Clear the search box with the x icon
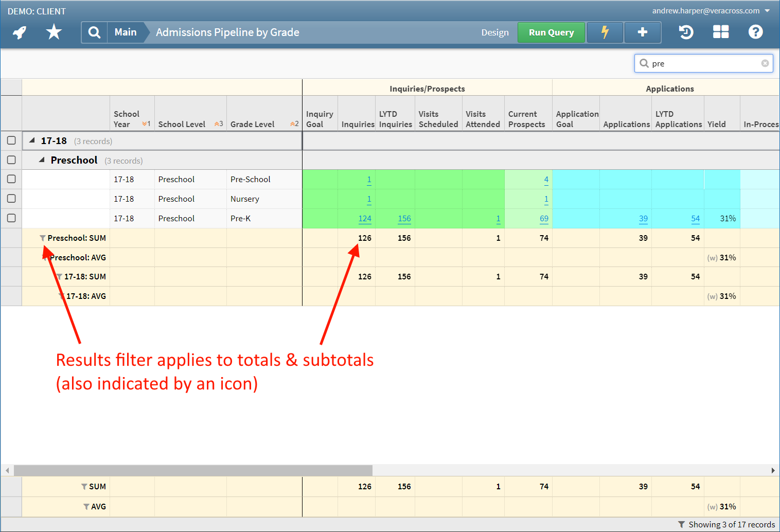The width and height of the screenshot is (780, 532). 765,63
